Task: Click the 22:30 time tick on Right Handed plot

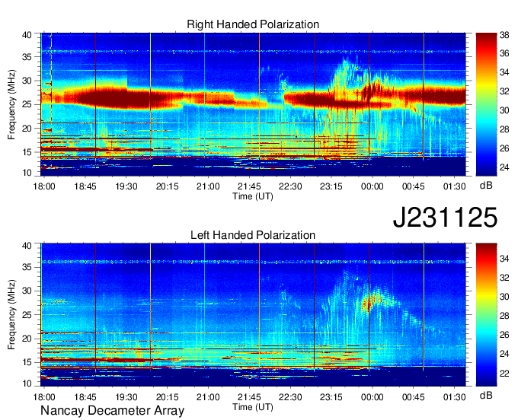Action: [290, 186]
